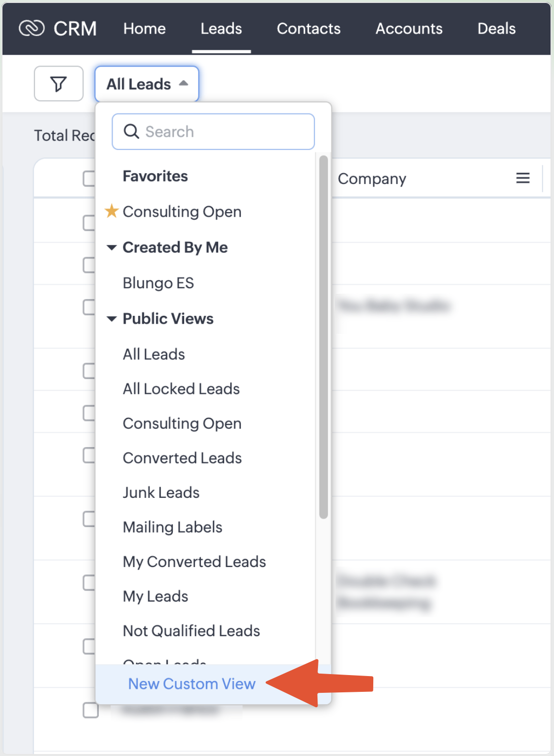This screenshot has height=756, width=554.
Task: Collapse the Created By Me section
Action: point(112,247)
